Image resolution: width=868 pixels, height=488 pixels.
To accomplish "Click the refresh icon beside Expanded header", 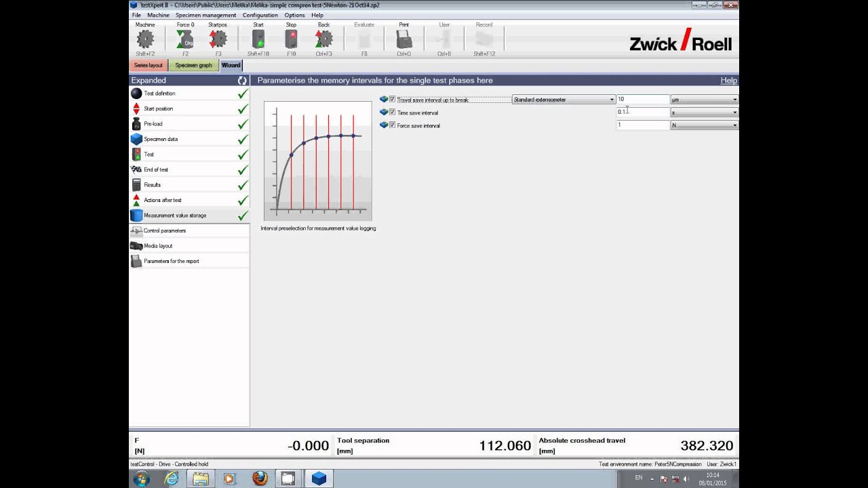I will [242, 80].
